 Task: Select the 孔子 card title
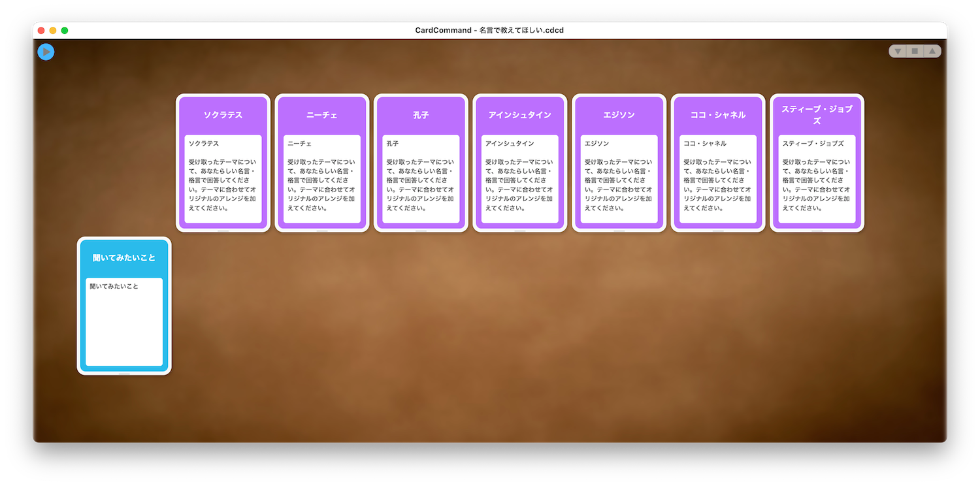click(421, 115)
